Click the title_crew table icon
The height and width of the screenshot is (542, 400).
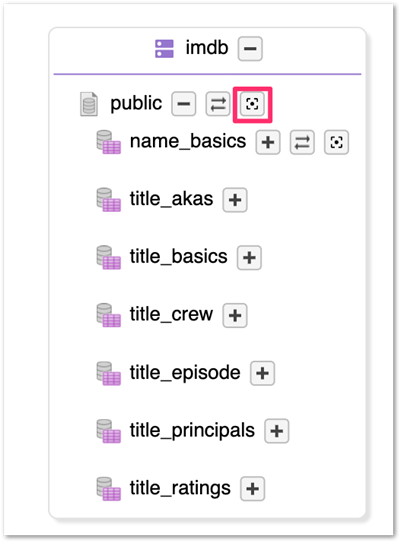click(x=109, y=315)
